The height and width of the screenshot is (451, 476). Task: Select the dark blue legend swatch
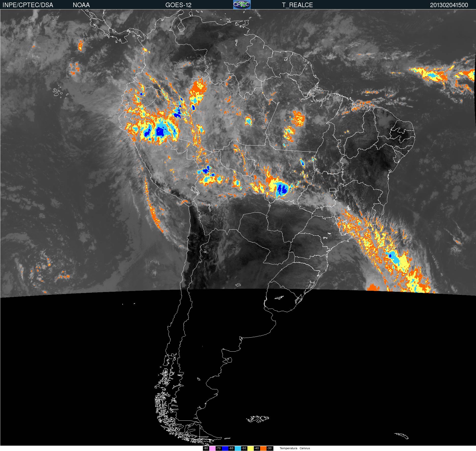pyautogui.click(x=225, y=448)
